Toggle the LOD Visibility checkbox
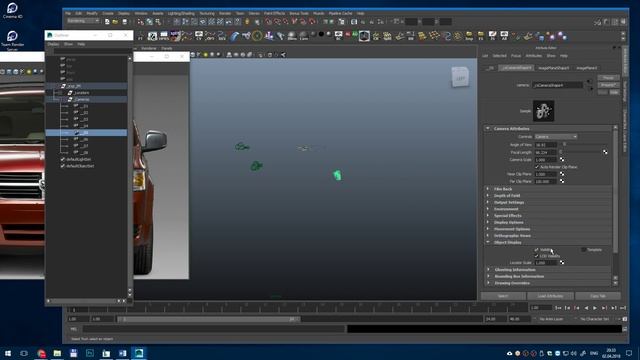The image size is (640, 360). [537, 256]
